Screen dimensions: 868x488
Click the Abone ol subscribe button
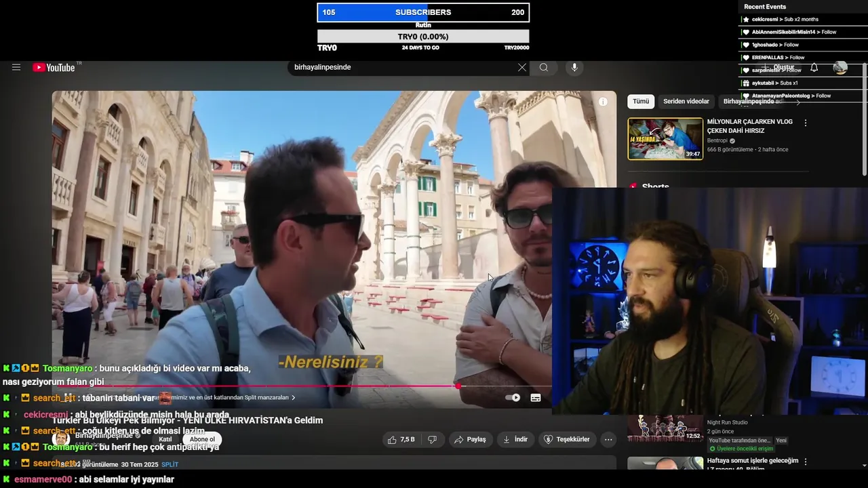(202, 439)
